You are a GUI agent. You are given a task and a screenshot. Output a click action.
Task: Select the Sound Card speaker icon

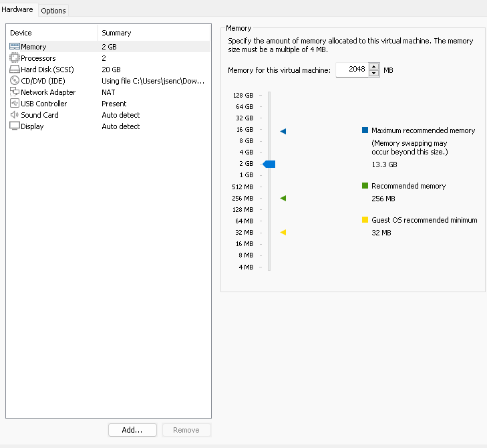click(15, 115)
